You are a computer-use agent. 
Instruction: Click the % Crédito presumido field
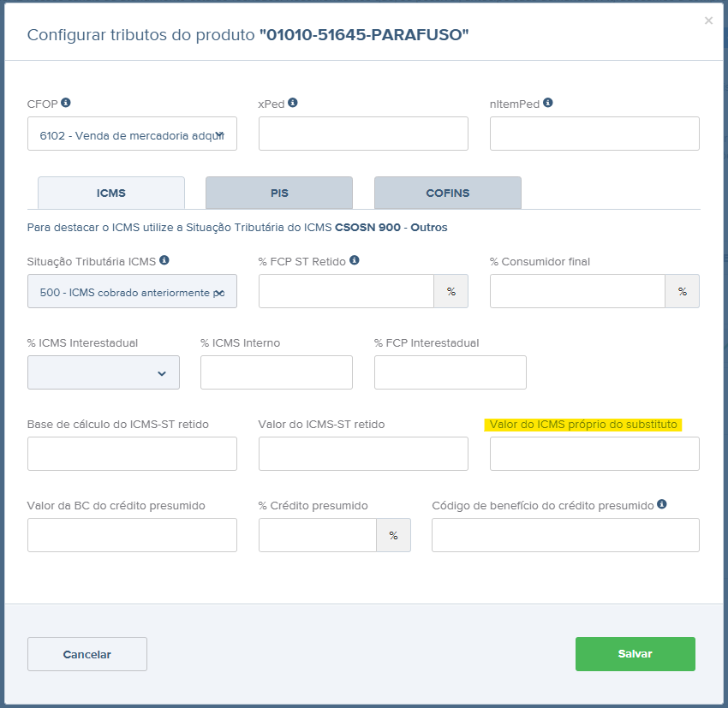[x=318, y=535]
